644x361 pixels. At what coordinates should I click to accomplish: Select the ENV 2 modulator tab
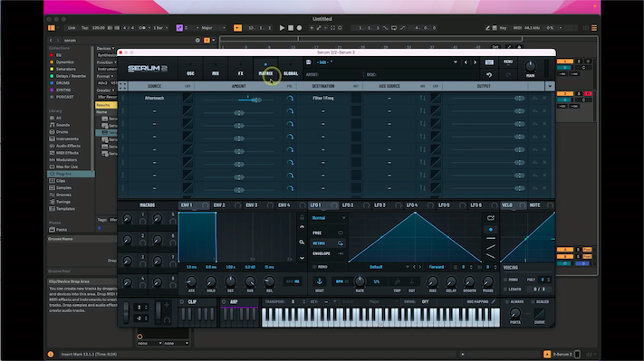pyautogui.click(x=219, y=204)
